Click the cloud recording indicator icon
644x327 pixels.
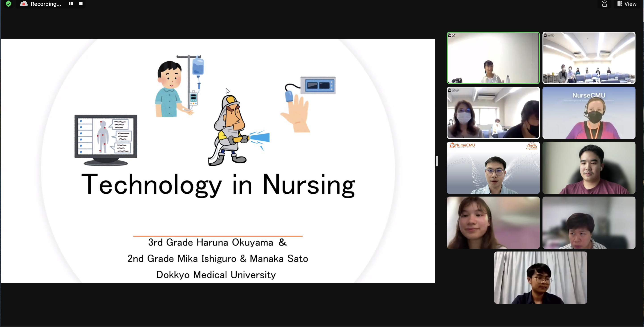[x=23, y=4]
